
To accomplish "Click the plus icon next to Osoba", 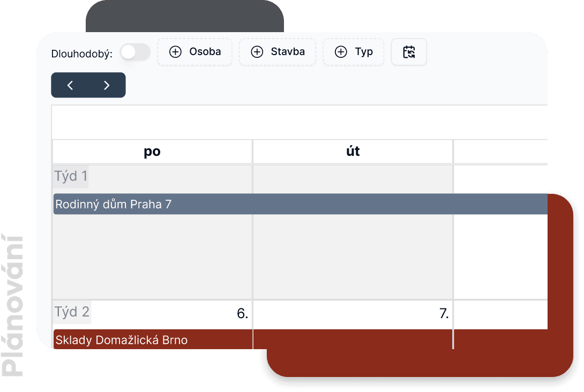I will [x=175, y=52].
